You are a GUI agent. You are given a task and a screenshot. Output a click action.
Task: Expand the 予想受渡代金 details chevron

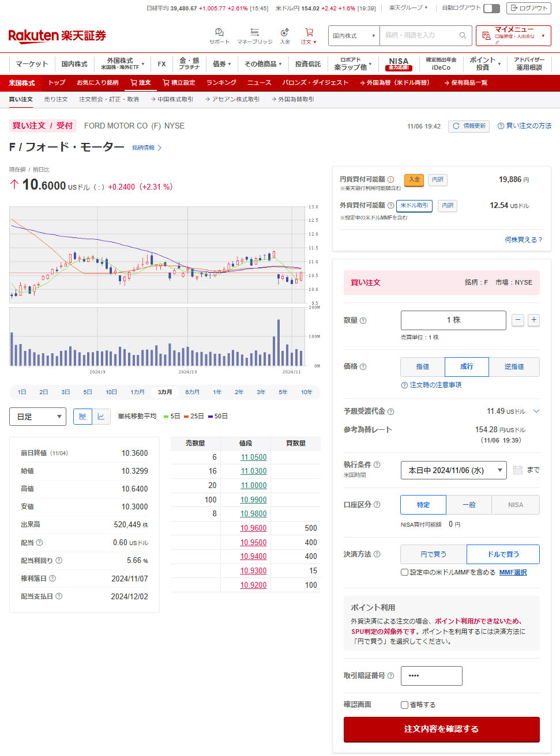tap(536, 411)
